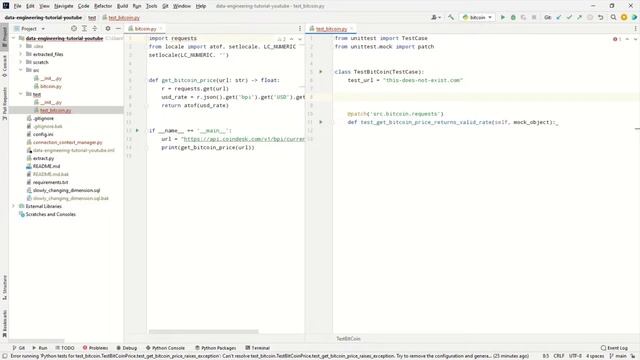The height and width of the screenshot is (360, 640).
Task: Open Project view selector dropdown
Action: tap(29, 29)
